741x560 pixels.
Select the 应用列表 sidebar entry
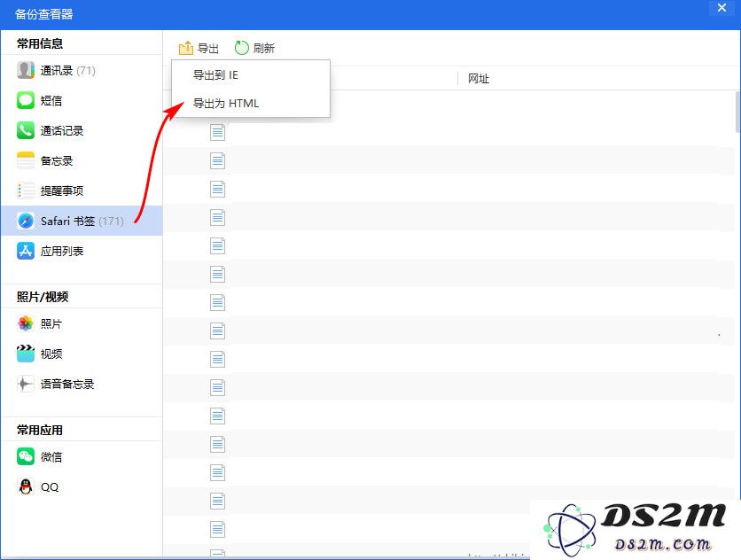coord(82,251)
